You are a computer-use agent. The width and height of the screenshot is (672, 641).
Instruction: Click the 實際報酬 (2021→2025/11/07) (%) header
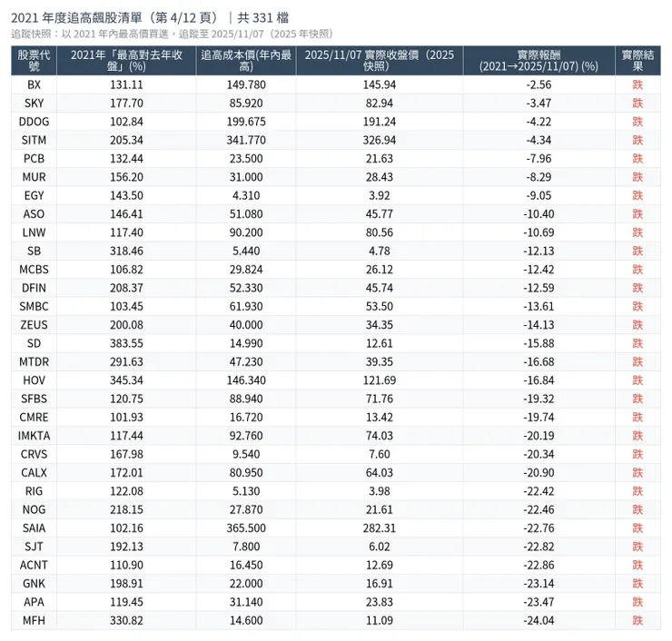pos(539,61)
